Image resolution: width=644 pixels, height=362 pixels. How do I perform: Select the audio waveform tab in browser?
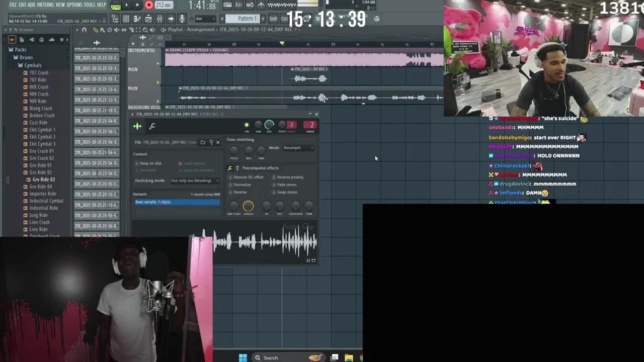click(x=12, y=40)
